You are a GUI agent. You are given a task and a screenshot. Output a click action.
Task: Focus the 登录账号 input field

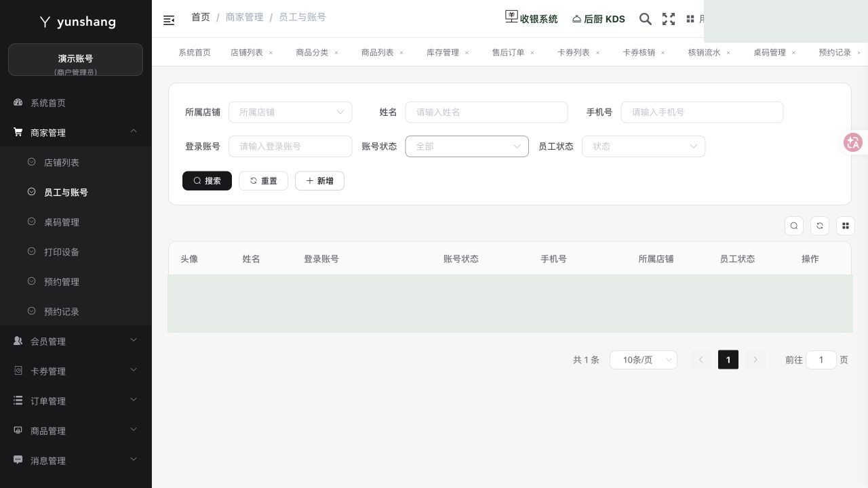[290, 146]
